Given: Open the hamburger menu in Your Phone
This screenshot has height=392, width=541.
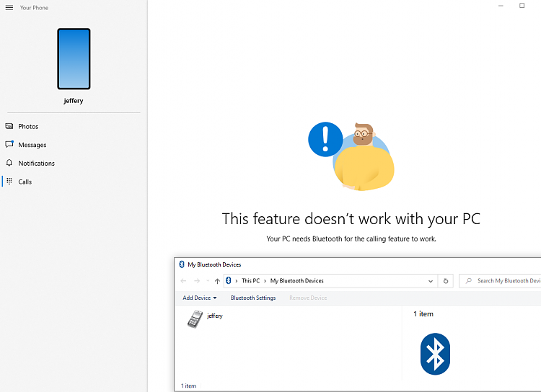Looking at the screenshot, I should click(9, 8).
